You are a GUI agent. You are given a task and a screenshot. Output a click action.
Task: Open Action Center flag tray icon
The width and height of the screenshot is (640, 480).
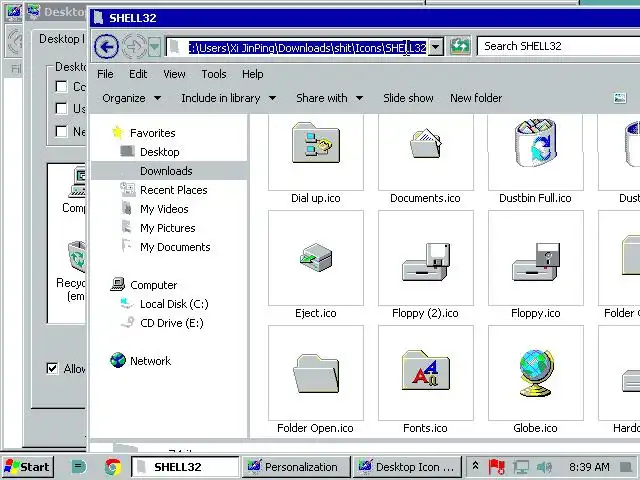point(496,467)
